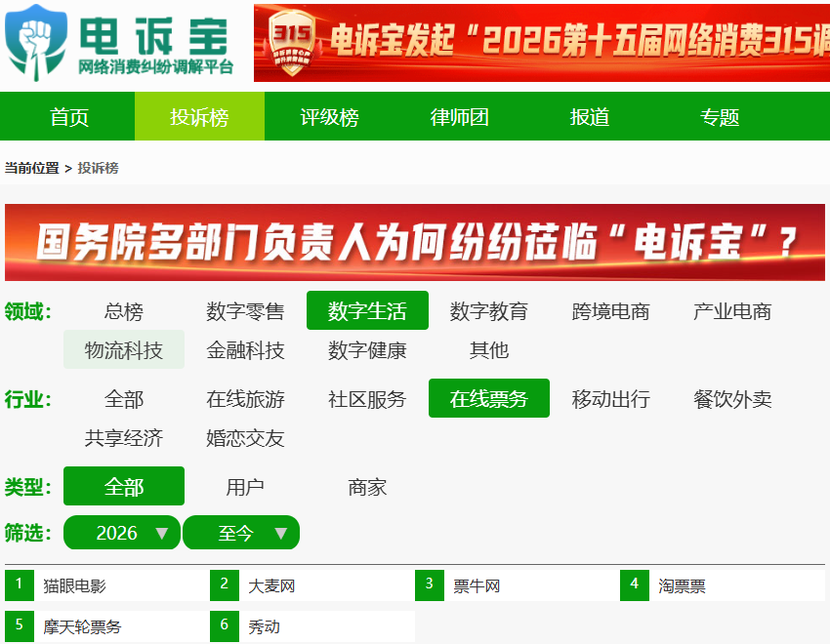Select the 婚恋交友 industry filter
Image resolution: width=830 pixels, height=644 pixels.
pos(246,437)
